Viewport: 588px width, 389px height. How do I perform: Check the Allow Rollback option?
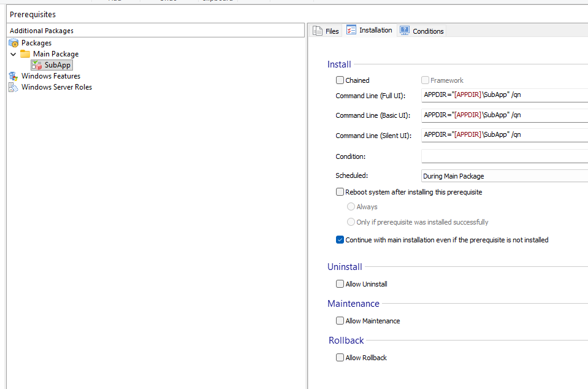[x=340, y=358]
